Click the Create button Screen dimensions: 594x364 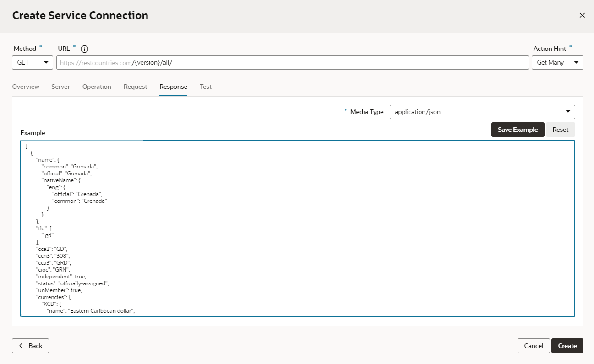(567, 346)
